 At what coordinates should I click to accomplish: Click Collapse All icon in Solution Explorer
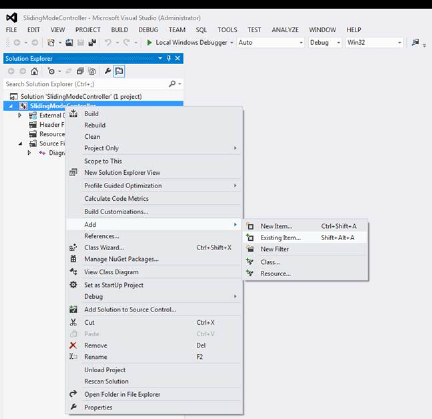coord(80,71)
